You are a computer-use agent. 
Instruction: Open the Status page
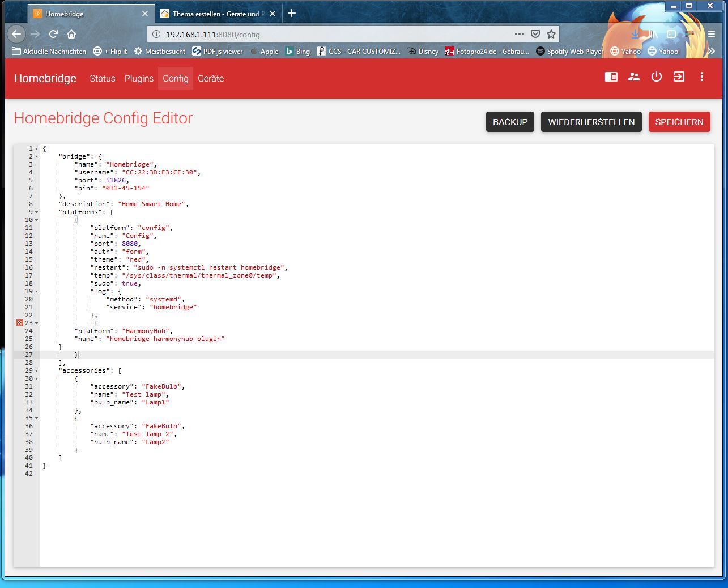102,79
